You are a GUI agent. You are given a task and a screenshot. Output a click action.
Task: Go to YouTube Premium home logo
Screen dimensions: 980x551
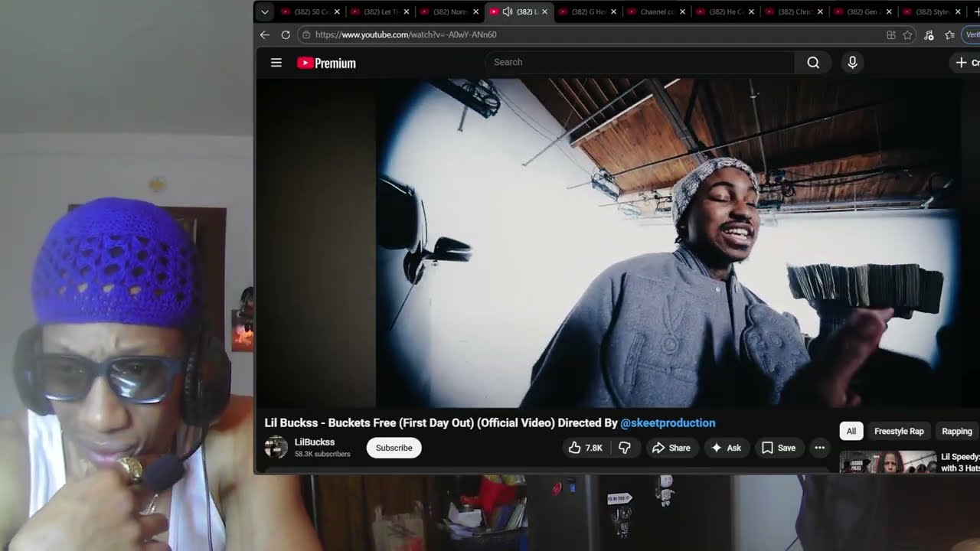click(326, 63)
